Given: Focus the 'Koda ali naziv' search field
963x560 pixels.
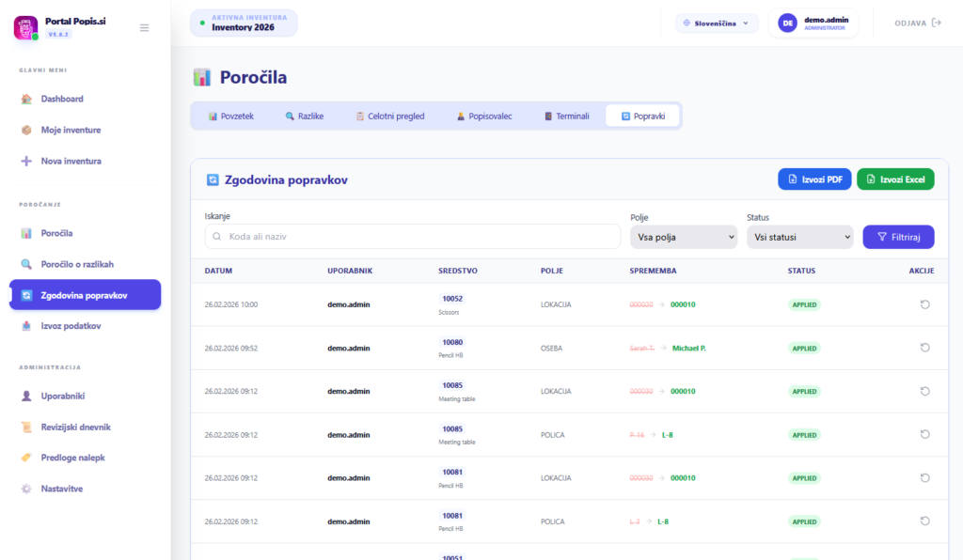Looking at the screenshot, I should [413, 238].
